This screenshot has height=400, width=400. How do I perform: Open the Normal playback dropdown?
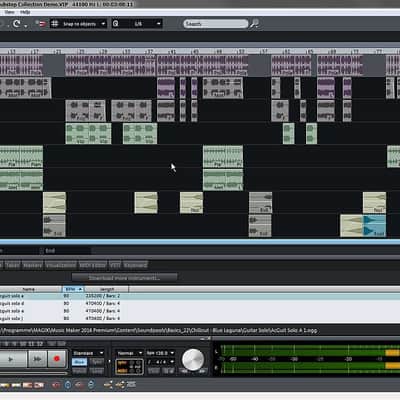point(130,353)
